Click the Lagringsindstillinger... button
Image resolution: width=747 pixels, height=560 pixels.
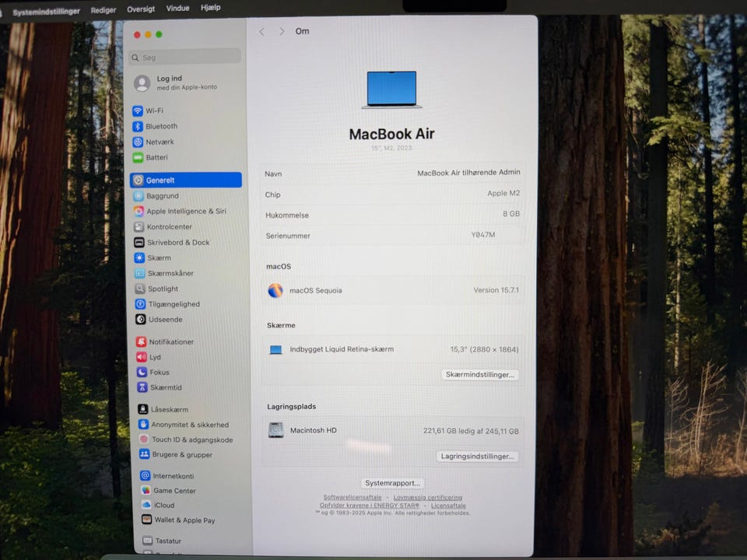click(x=477, y=457)
